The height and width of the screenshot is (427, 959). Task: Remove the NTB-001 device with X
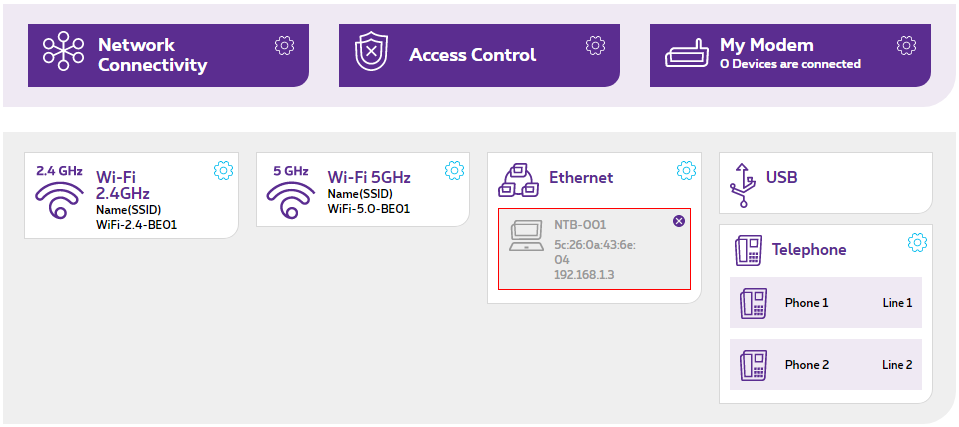[x=679, y=221]
